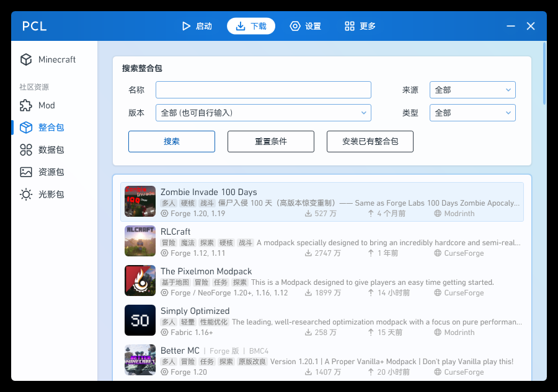The width and height of the screenshot is (558, 392).
Task: Select 整合包 modpack sidebar item
Action: point(54,127)
